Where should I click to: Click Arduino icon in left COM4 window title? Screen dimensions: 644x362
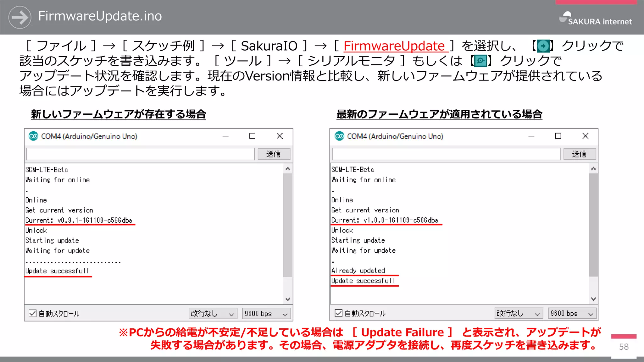click(x=33, y=136)
